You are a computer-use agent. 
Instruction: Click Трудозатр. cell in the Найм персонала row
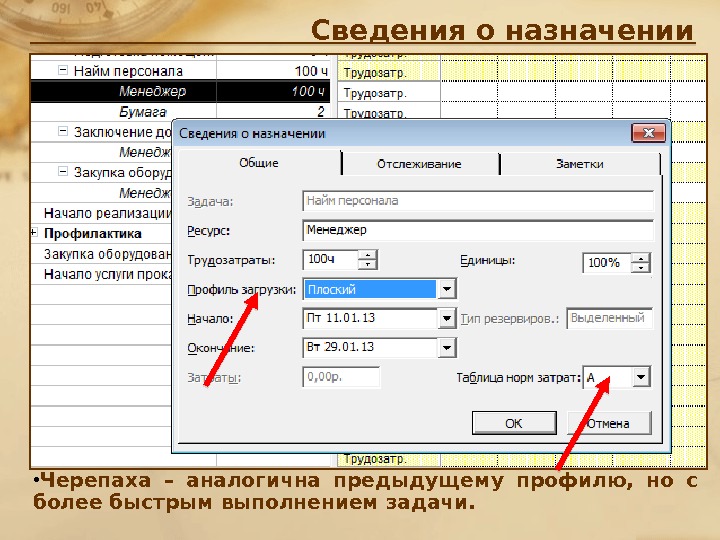click(389, 73)
